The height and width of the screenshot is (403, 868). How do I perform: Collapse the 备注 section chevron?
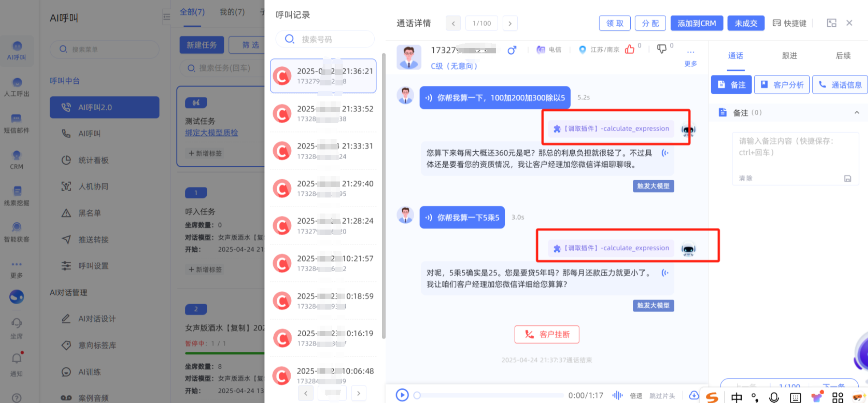[856, 113]
